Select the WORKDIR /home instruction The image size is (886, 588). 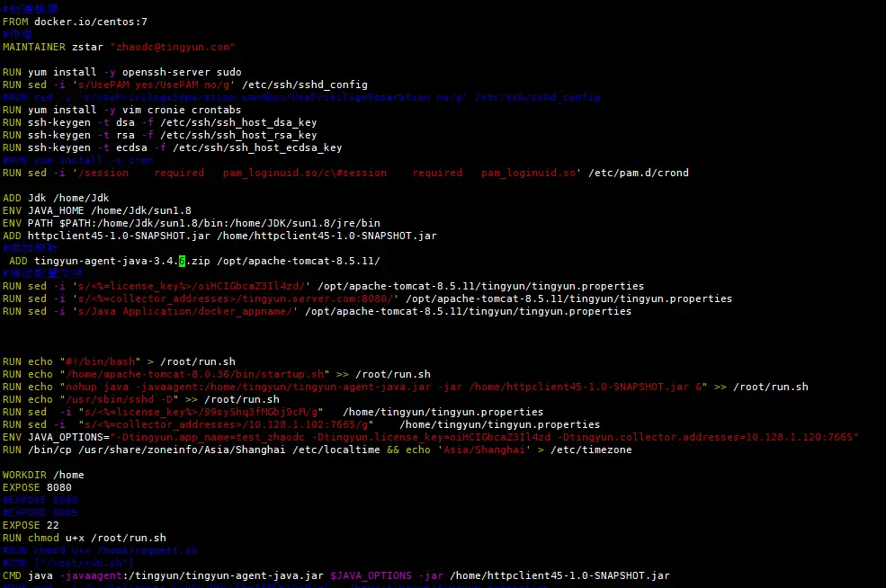click(49, 475)
